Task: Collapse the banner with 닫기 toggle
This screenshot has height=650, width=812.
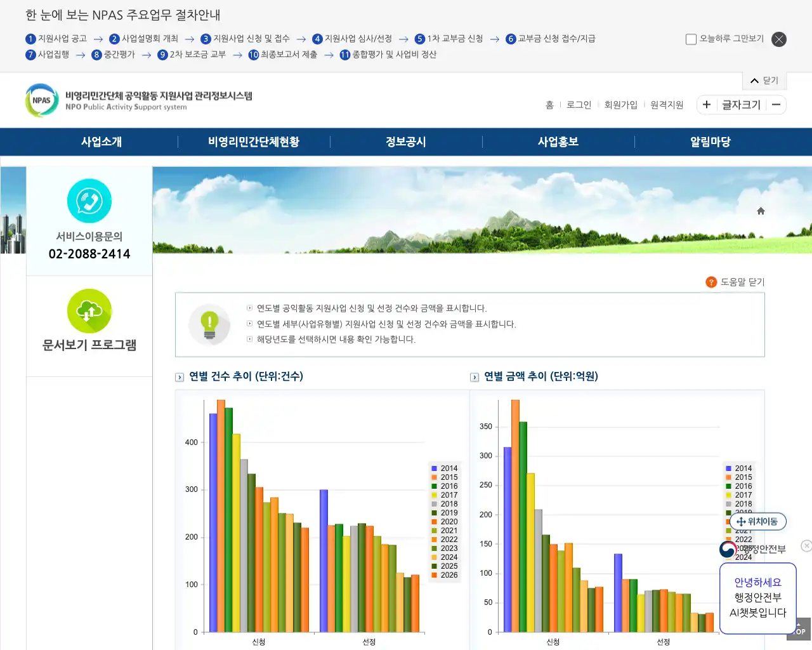Action: coord(764,81)
